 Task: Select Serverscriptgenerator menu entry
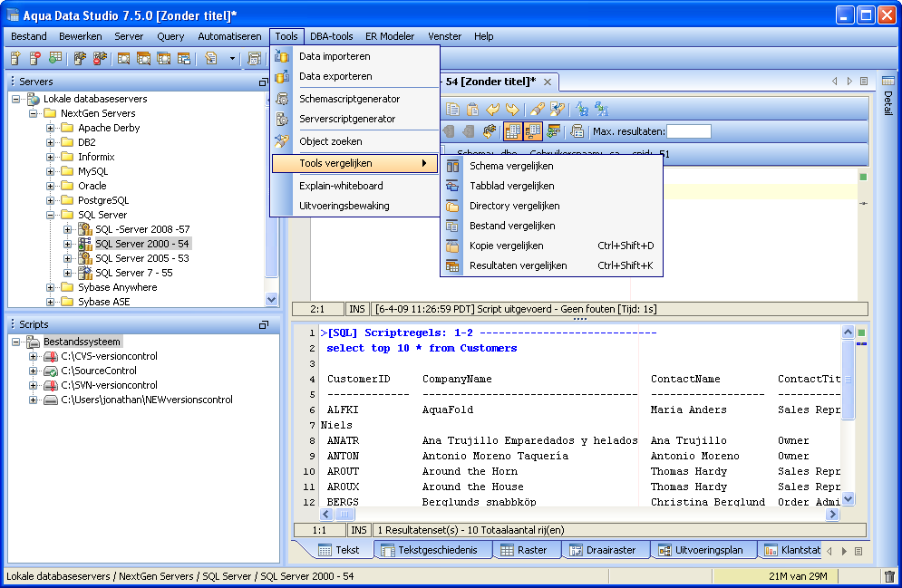(355, 119)
